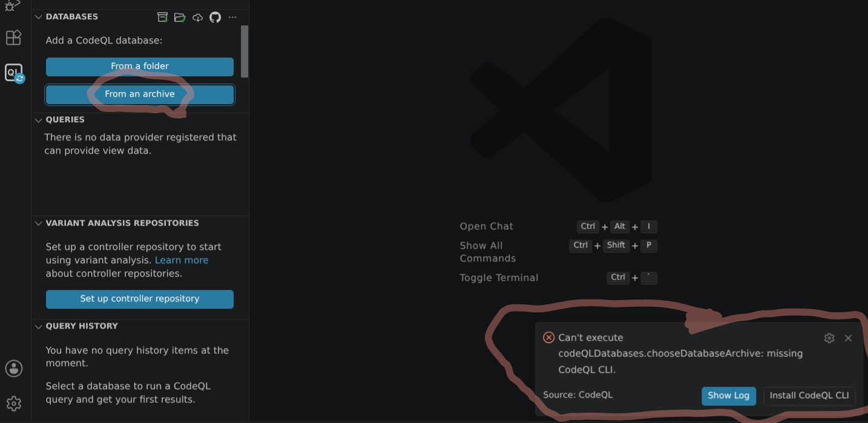
Task: Click the Databases panel scrollbar
Action: (x=245, y=51)
